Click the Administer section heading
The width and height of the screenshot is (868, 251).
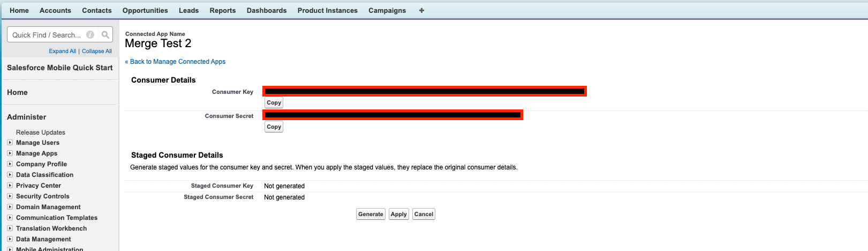pyautogui.click(x=27, y=117)
